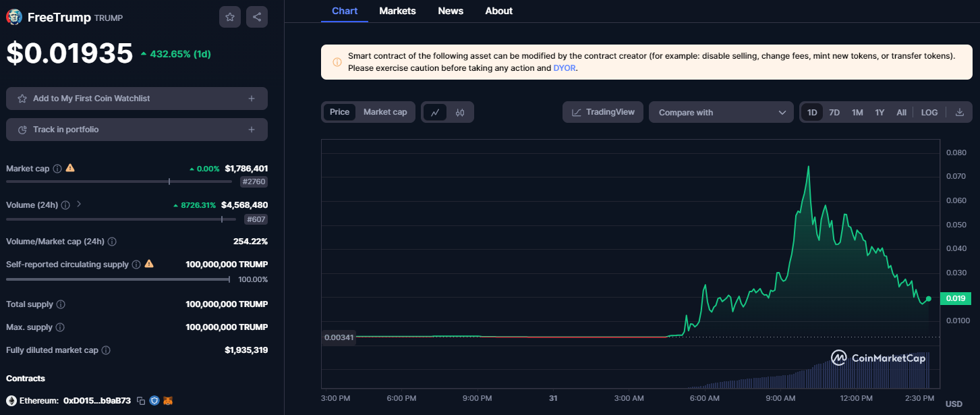The height and width of the screenshot is (415, 980).
Task: Click the circulating supply progress bar
Action: pyautogui.click(x=118, y=279)
